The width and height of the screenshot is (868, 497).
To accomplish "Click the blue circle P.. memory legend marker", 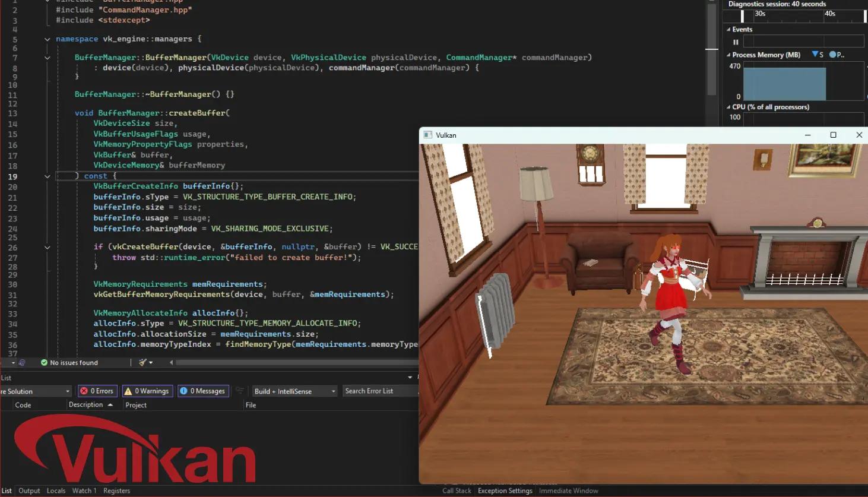I will 832,54.
